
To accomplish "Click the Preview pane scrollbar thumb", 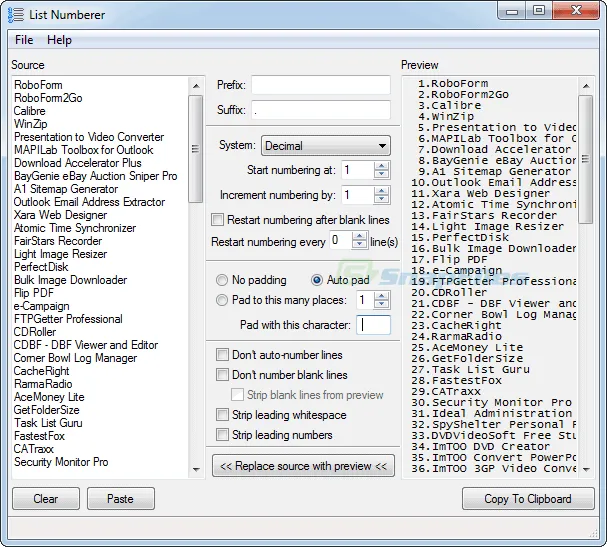I will click(x=586, y=159).
